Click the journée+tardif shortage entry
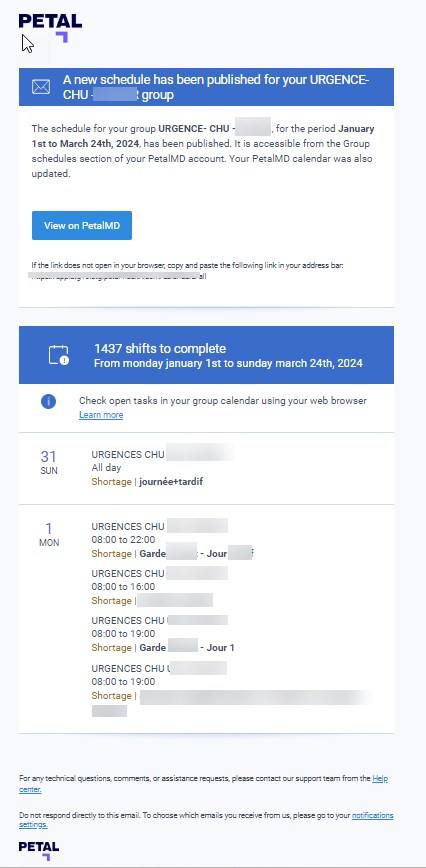426x868 pixels. [x=147, y=482]
